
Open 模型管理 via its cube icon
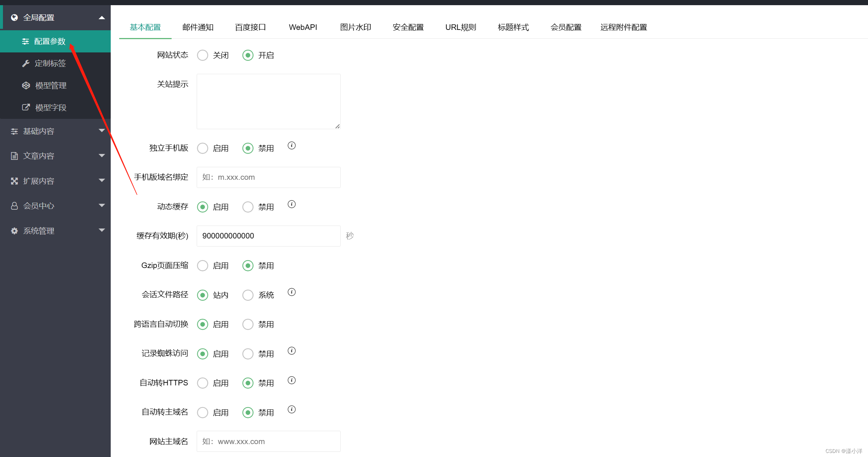(x=25, y=85)
